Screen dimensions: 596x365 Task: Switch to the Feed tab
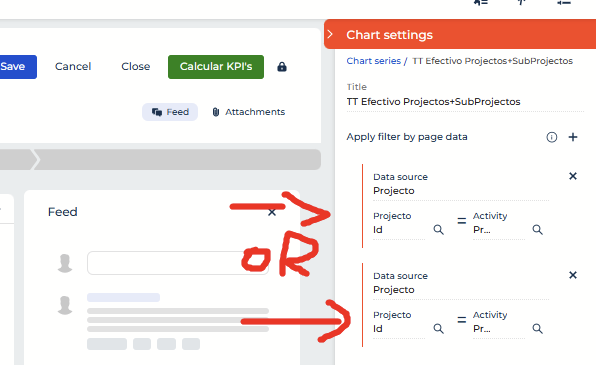click(x=170, y=112)
